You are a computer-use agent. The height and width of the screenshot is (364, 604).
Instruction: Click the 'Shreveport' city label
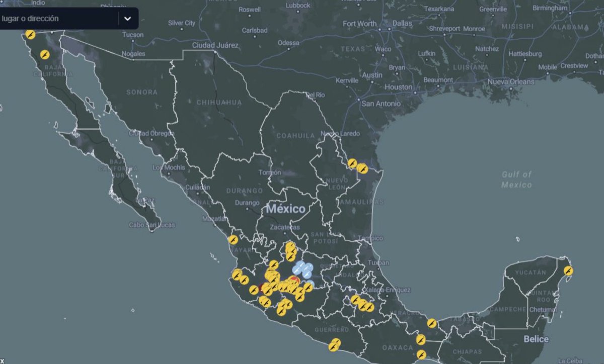tap(444, 29)
